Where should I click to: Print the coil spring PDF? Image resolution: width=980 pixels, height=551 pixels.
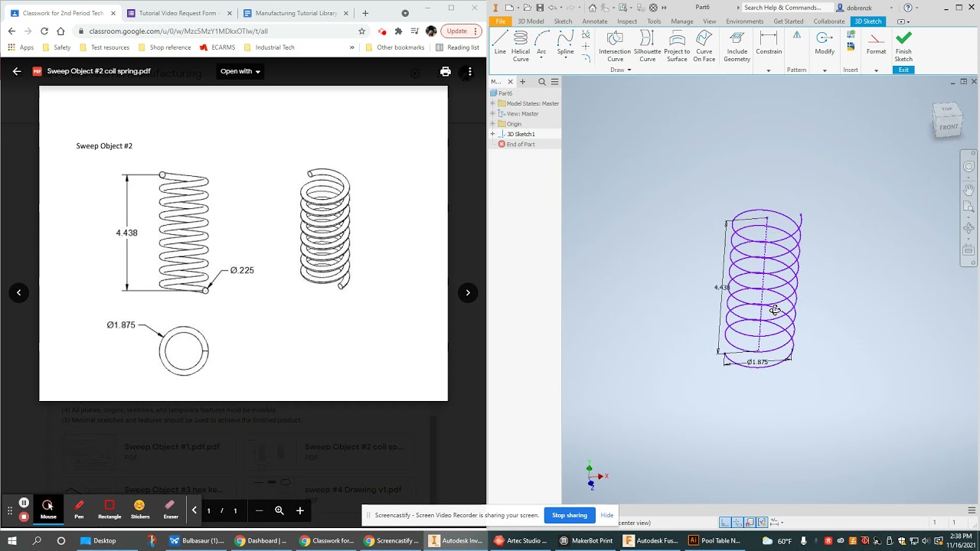pos(446,71)
